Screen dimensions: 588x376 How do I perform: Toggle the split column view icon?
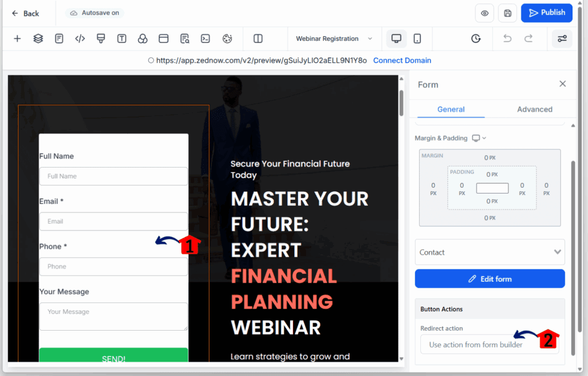click(258, 38)
